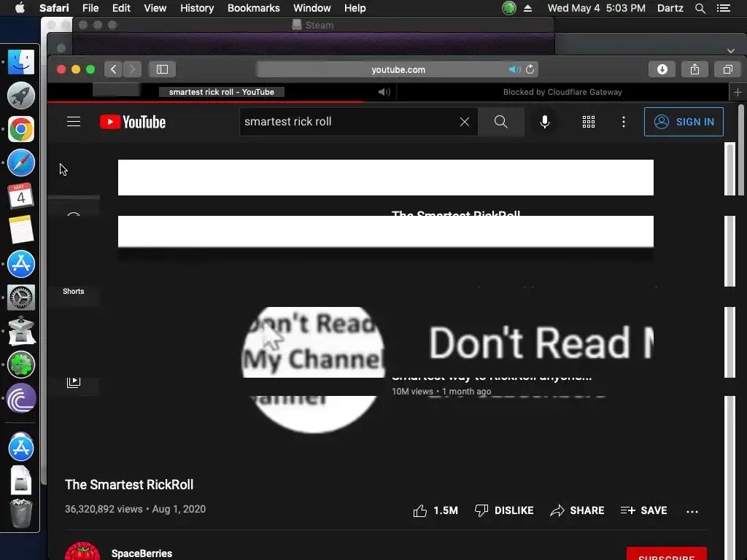This screenshot has width=747, height=560.
Task: Open the View menu
Action: (155, 8)
